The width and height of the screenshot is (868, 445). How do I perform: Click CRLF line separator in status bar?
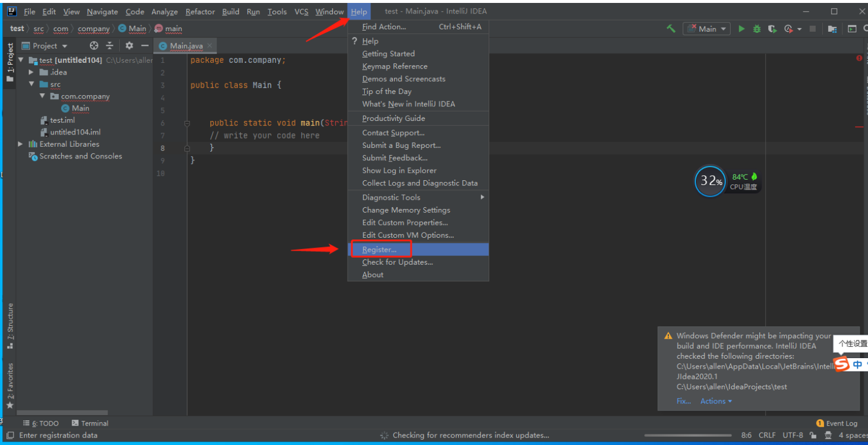pos(767,436)
